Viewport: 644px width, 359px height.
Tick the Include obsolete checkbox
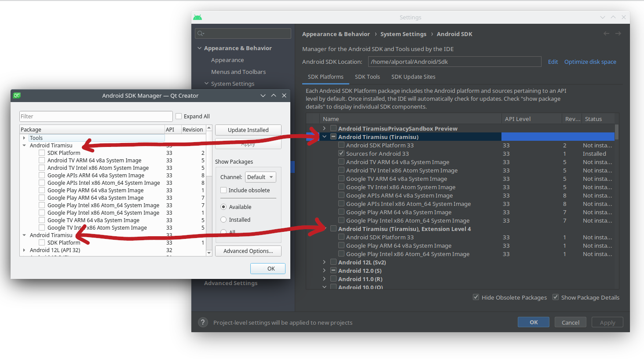click(x=223, y=190)
